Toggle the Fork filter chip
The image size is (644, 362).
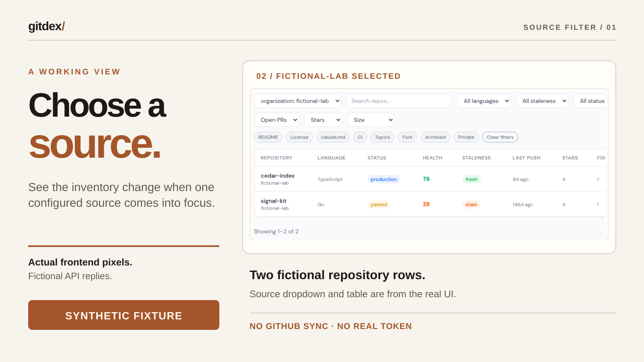(407, 137)
